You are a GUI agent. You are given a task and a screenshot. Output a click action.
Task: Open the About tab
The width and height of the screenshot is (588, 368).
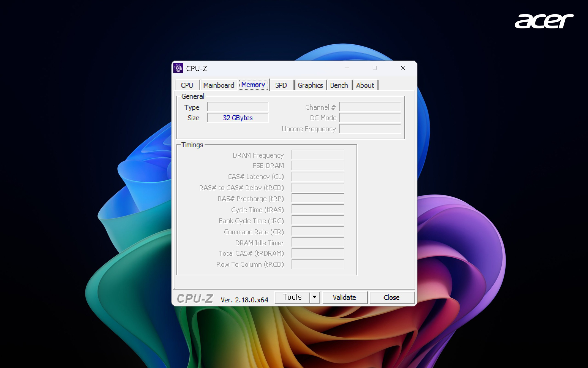click(x=365, y=85)
